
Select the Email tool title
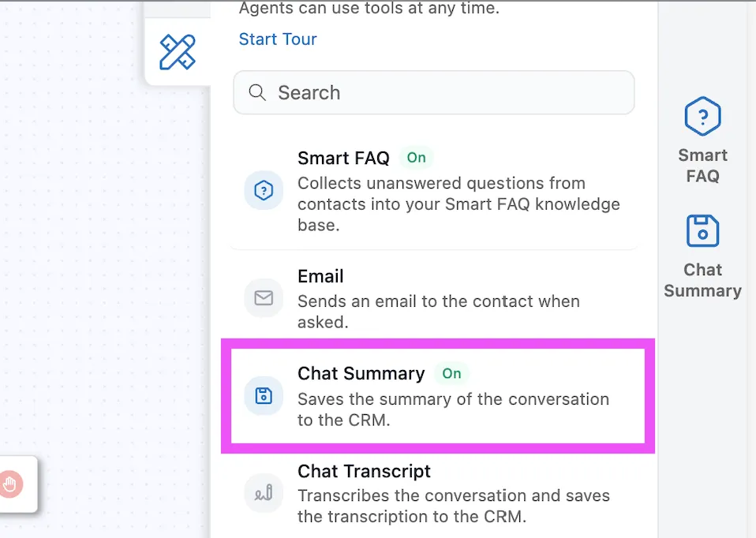click(320, 276)
